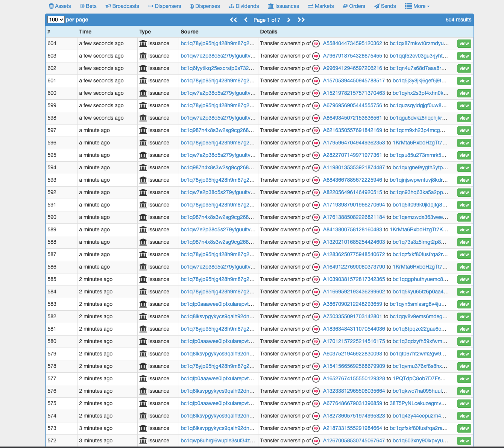Open asset A5584044734595120362
Screen dimensions: 504x448
[352, 43]
